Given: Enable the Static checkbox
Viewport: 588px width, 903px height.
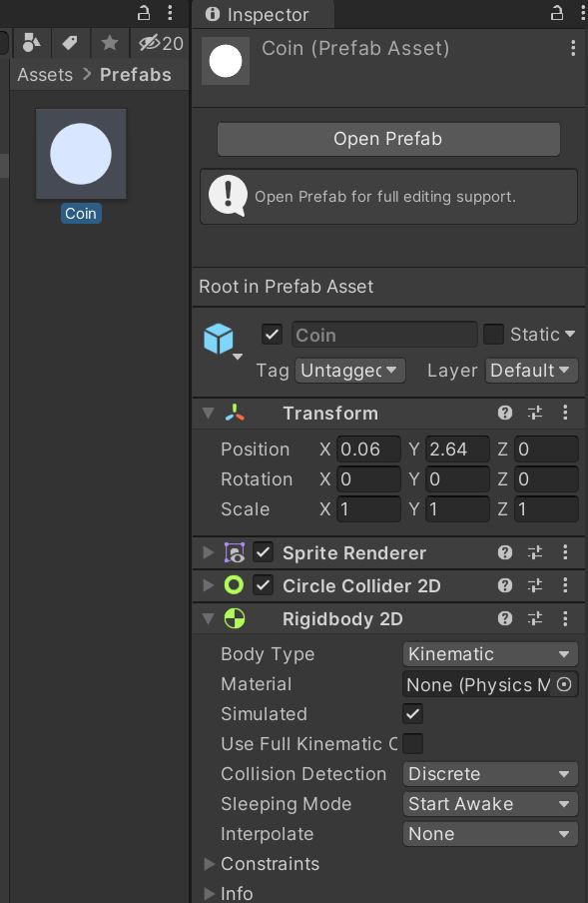Looking at the screenshot, I should coord(493,335).
